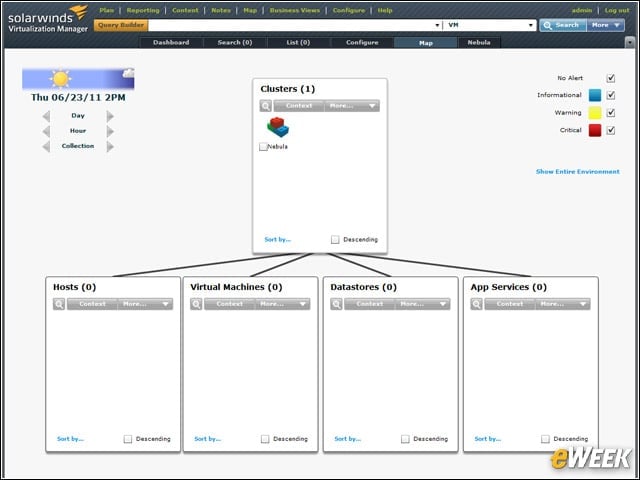Uncheck the Critical alert checkbox
The image size is (640, 480).
point(611,131)
